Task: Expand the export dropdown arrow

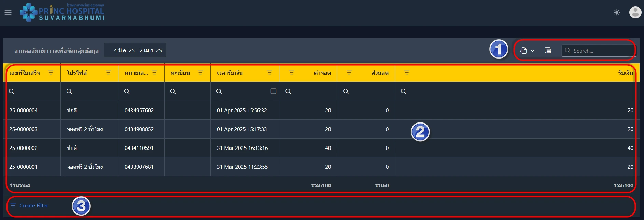Action: pos(532,51)
